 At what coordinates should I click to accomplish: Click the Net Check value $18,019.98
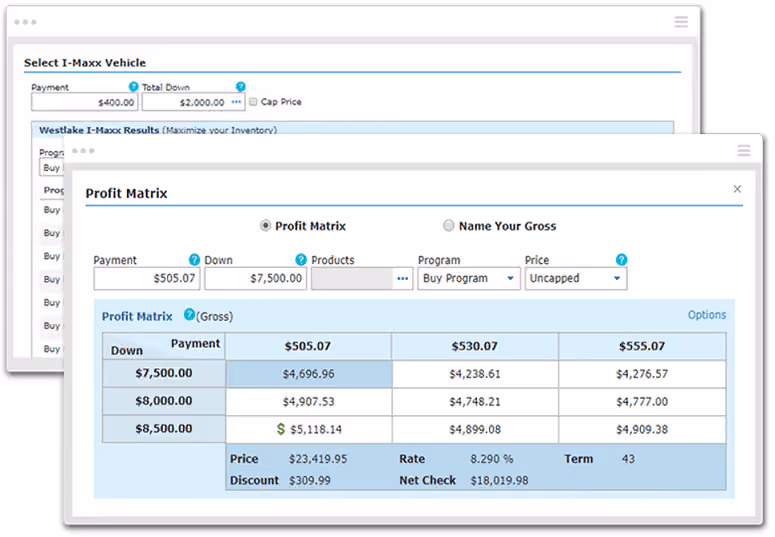coord(499,480)
